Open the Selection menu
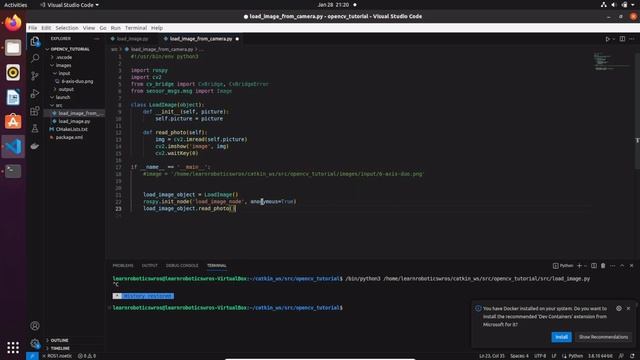640x360 pixels. pyautogui.click(x=67, y=28)
